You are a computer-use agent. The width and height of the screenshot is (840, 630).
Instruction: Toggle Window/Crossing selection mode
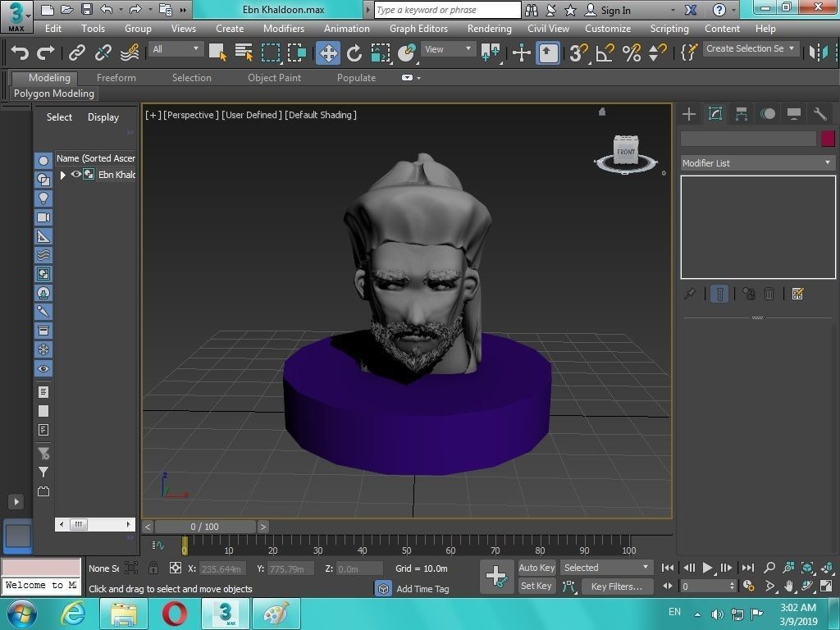click(297, 52)
